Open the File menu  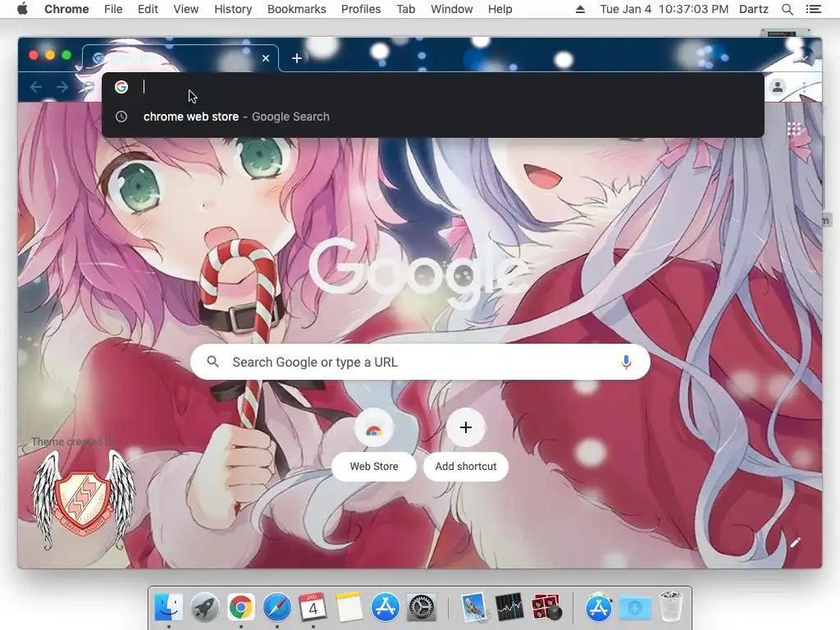coord(113,9)
